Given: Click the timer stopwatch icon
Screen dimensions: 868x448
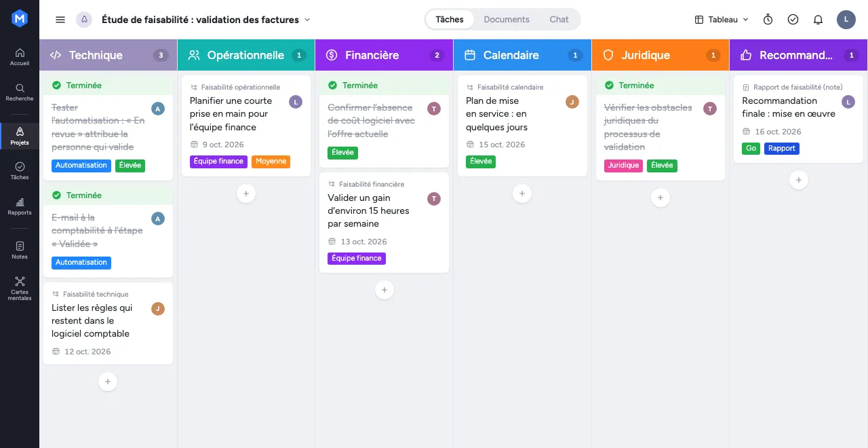Looking at the screenshot, I should pyautogui.click(x=768, y=20).
